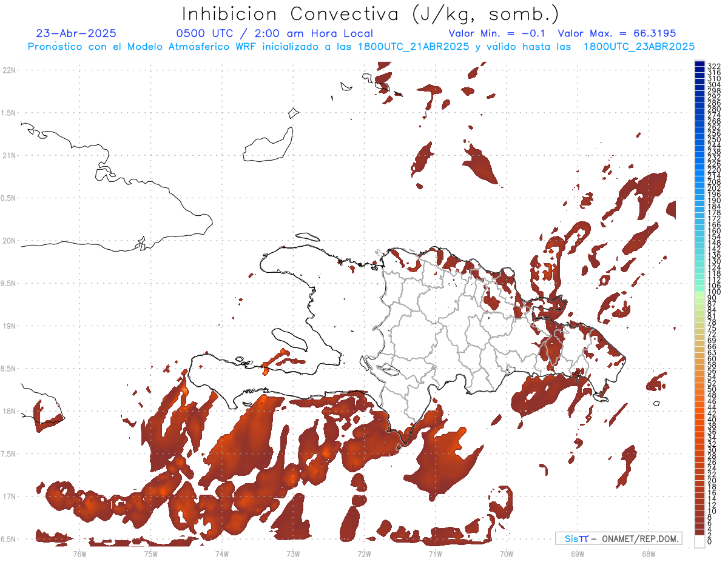The image size is (728, 562).
Task: Click the "Pronóstico con el Modelo Atmósferico WRF" line
Action: [143, 47]
